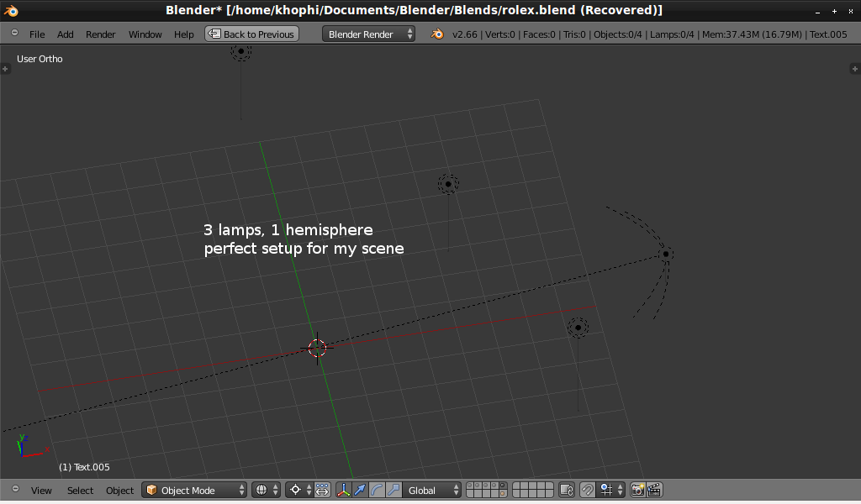Toggle the snap magnet icon

[588, 490]
